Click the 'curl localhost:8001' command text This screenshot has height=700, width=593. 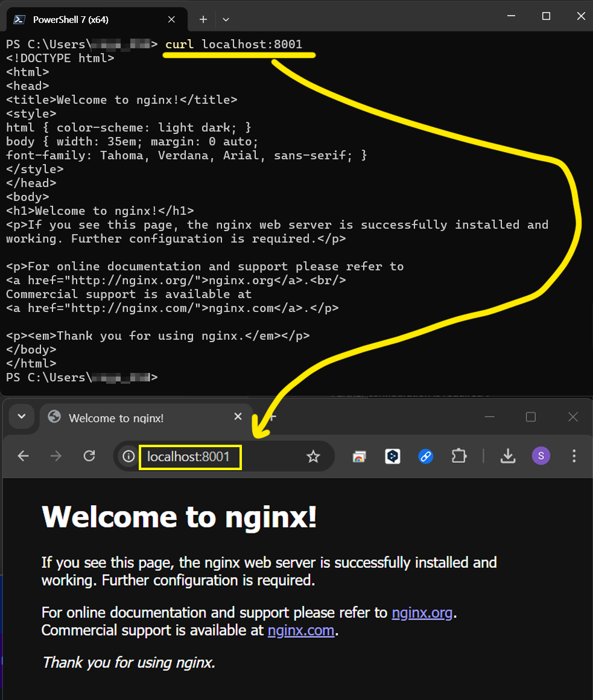[234, 44]
